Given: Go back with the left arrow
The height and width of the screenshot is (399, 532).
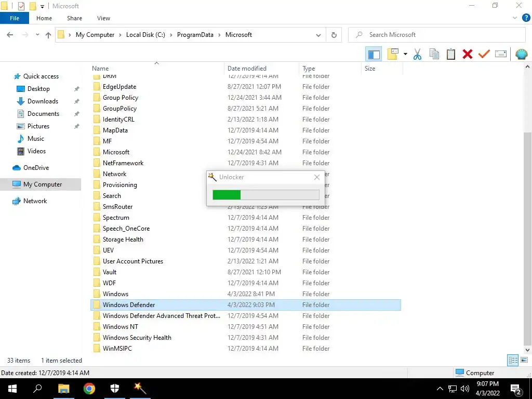Looking at the screenshot, I should click(x=10, y=35).
